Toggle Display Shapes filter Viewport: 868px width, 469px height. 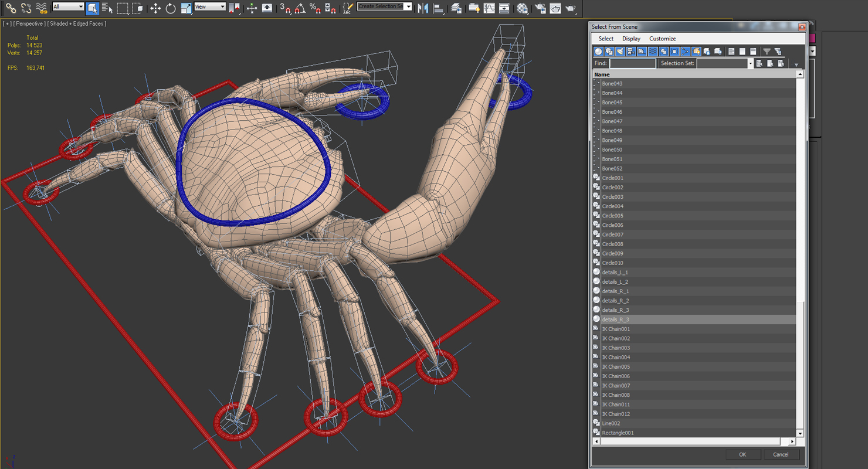point(609,52)
